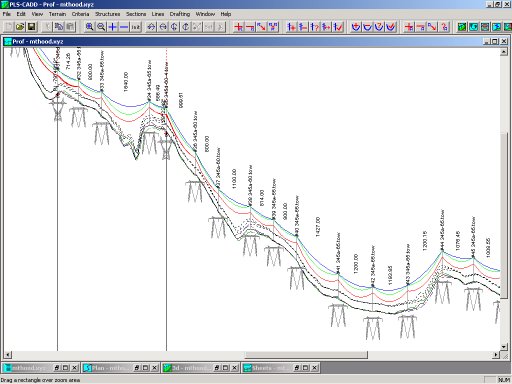Open the File menu
This screenshot has height=384, width=512.
pyautogui.click(x=7, y=14)
